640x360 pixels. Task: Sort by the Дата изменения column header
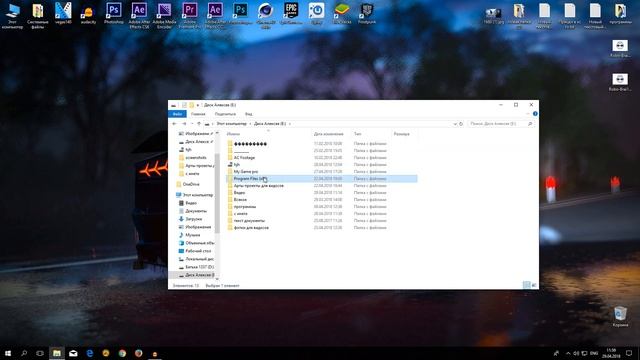click(329, 134)
